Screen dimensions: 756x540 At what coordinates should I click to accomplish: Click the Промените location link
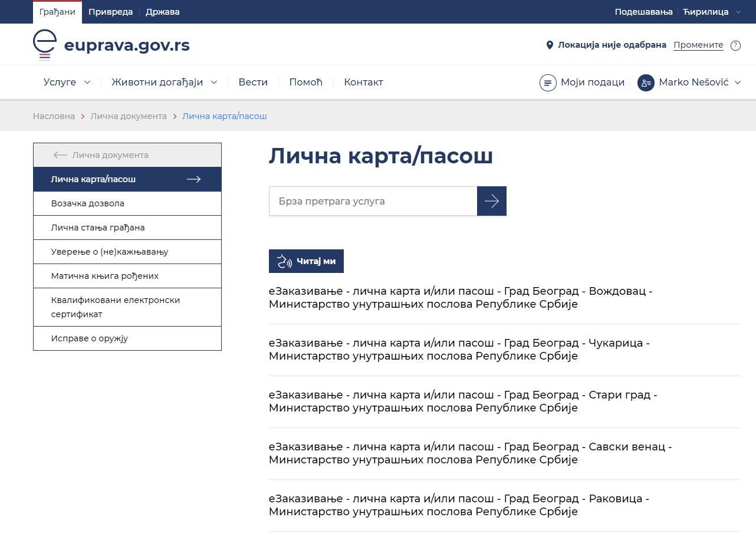(x=698, y=45)
